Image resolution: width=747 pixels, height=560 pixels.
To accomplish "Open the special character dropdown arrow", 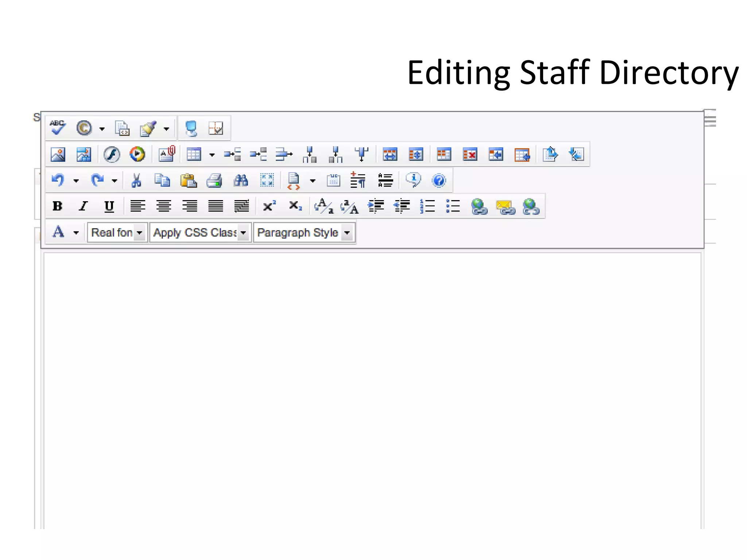I will [102, 129].
